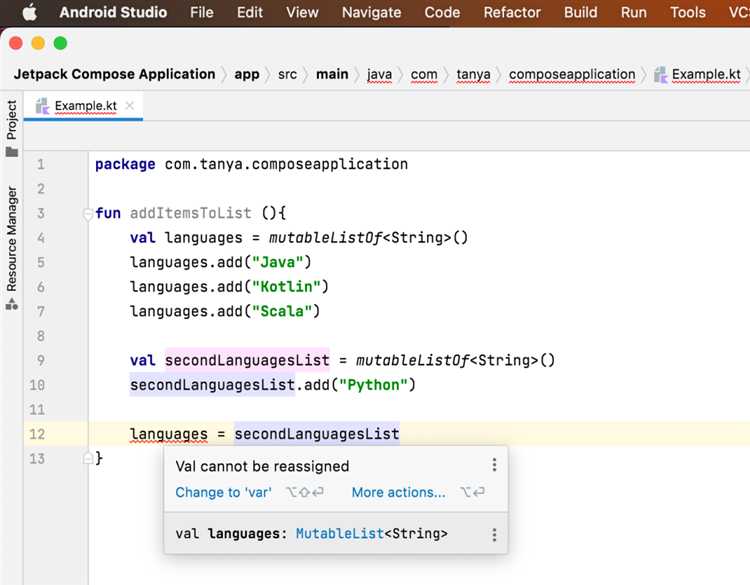Click the 'tanya' breadcrumb

click(473, 74)
